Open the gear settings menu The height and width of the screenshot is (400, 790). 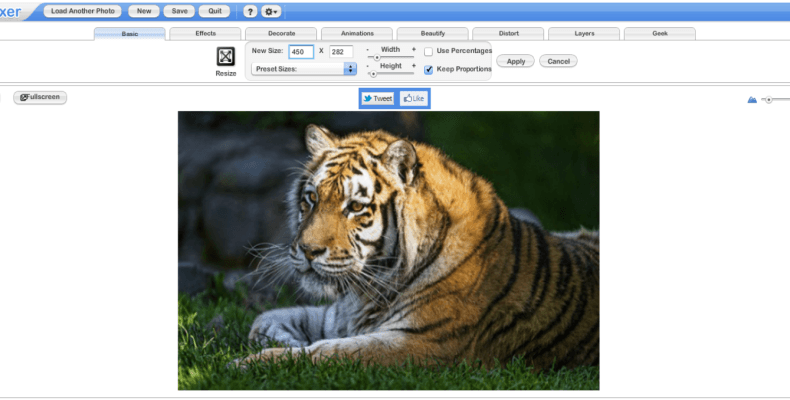click(x=271, y=11)
